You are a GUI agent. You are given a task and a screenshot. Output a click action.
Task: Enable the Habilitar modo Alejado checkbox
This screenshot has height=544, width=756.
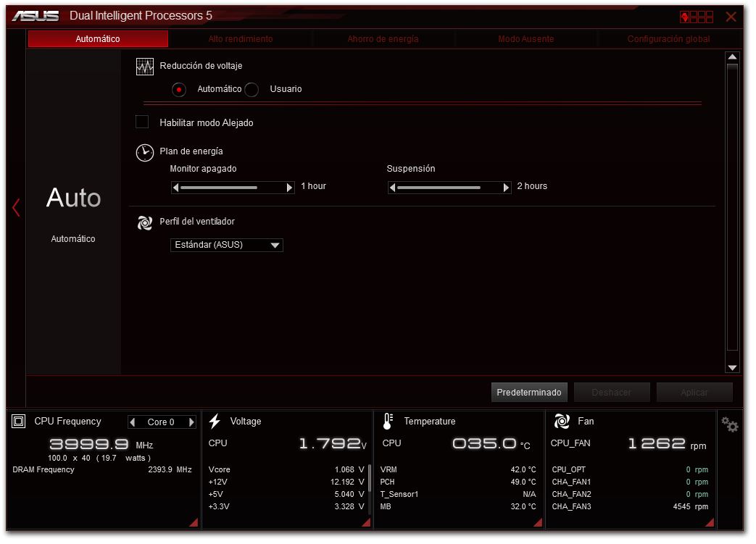pos(142,122)
